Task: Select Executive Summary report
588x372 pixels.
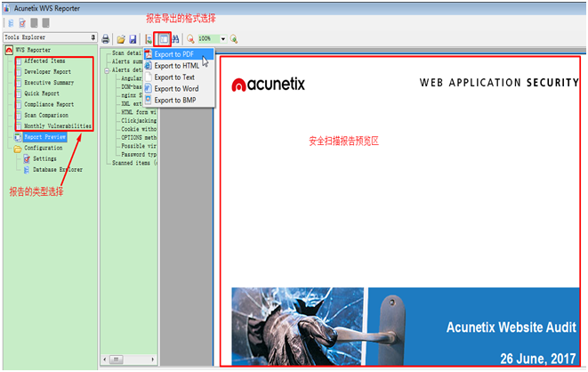Action: (49, 83)
